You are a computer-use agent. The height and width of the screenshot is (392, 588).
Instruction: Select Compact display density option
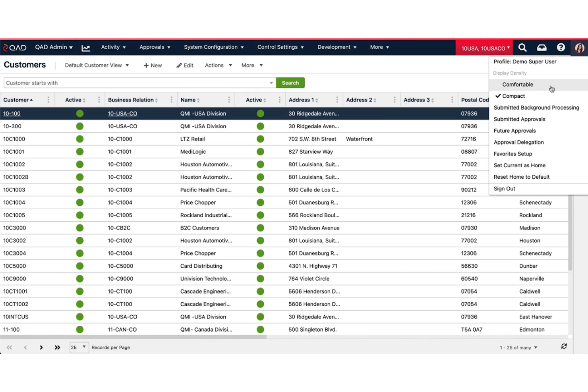pyautogui.click(x=513, y=96)
